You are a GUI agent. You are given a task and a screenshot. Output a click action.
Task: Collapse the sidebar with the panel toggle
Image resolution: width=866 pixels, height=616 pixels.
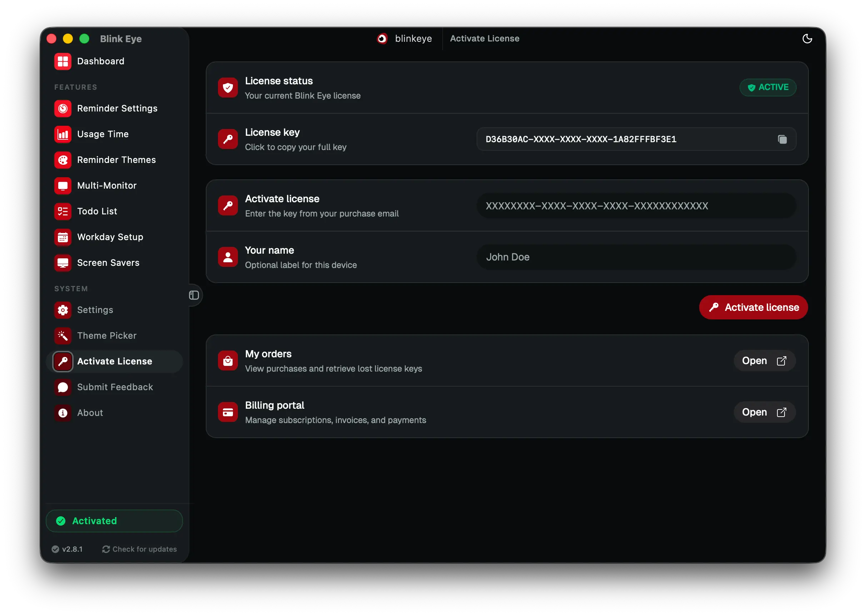coord(194,295)
